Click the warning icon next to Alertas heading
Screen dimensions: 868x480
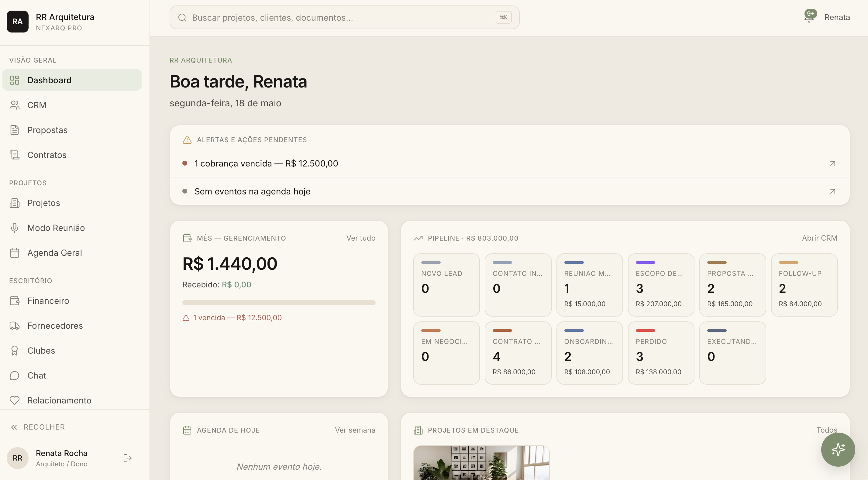(x=187, y=140)
